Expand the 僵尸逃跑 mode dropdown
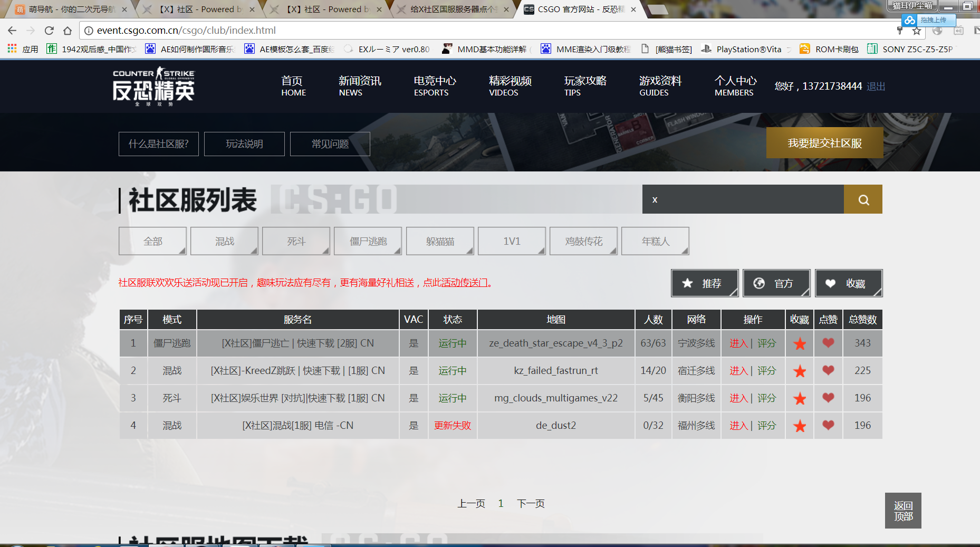The height and width of the screenshot is (547, 980). click(368, 241)
